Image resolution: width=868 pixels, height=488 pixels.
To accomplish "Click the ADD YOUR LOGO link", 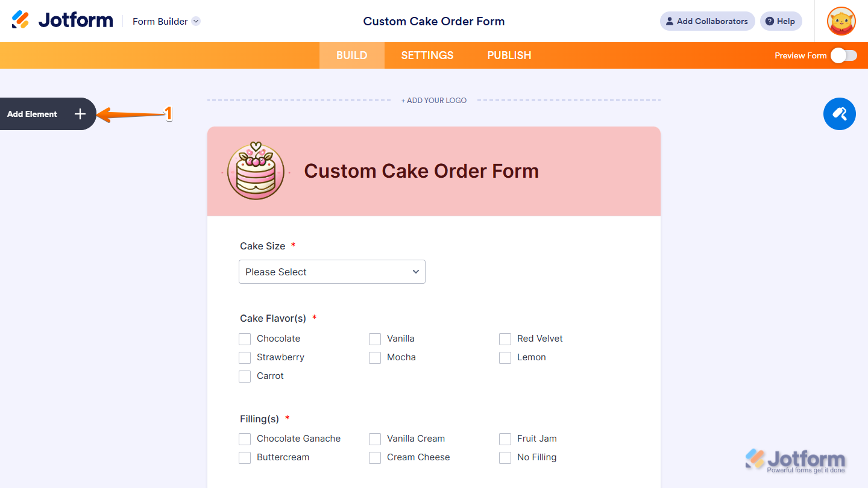I will click(433, 100).
